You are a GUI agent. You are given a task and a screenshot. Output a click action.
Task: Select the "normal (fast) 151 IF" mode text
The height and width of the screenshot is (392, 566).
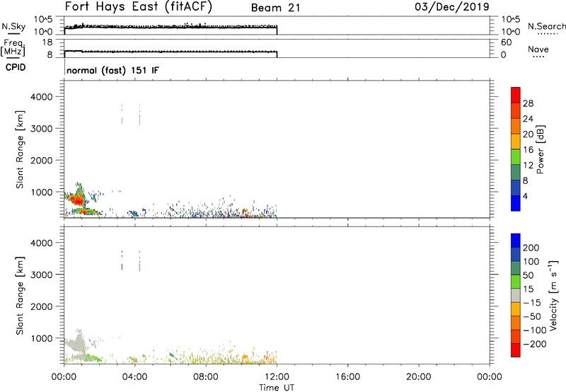tap(112, 70)
